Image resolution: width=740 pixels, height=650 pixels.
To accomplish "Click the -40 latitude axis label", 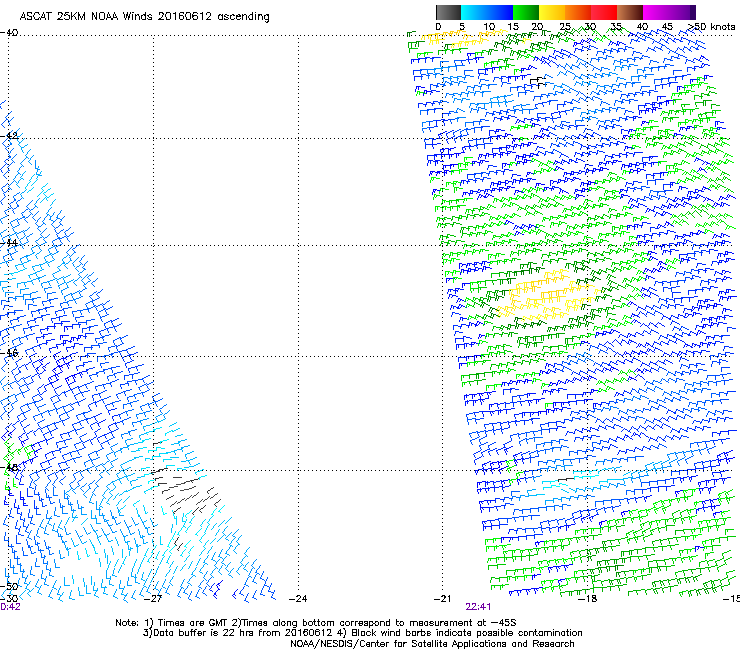I will [x=9, y=32].
